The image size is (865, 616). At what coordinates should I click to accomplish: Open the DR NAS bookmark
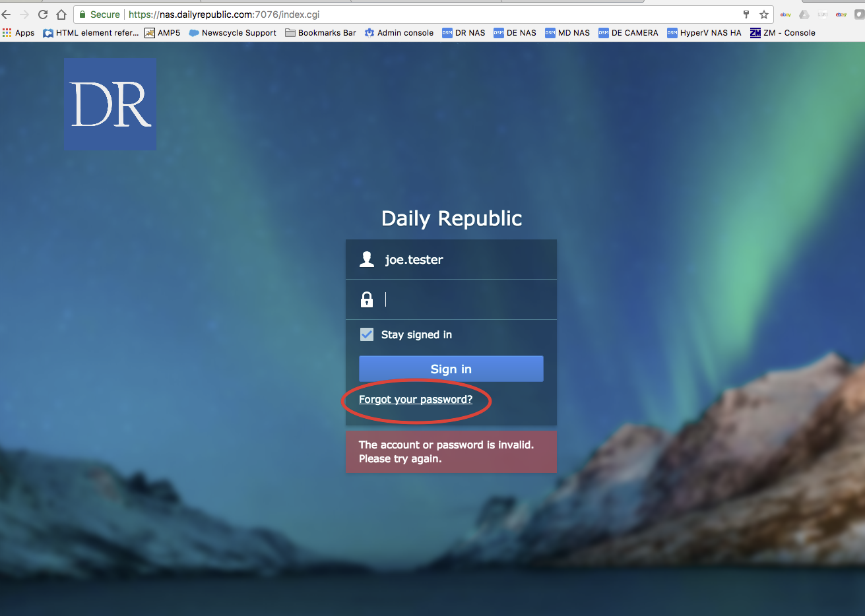pyautogui.click(x=463, y=33)
